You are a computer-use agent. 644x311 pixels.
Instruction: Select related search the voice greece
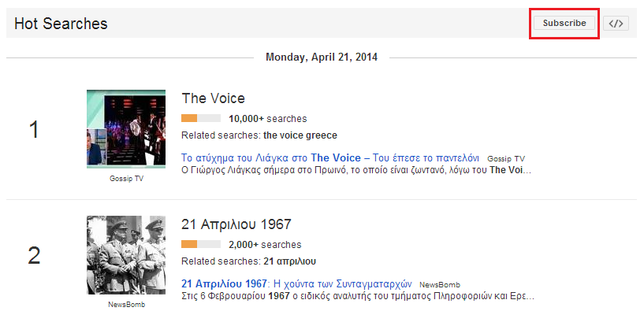[x=300, y=135]
